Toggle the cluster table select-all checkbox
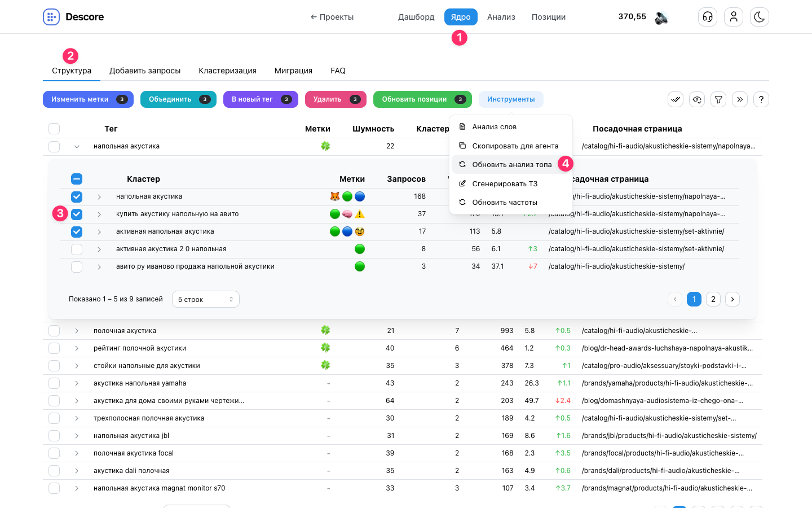 [x=77, y=179]
